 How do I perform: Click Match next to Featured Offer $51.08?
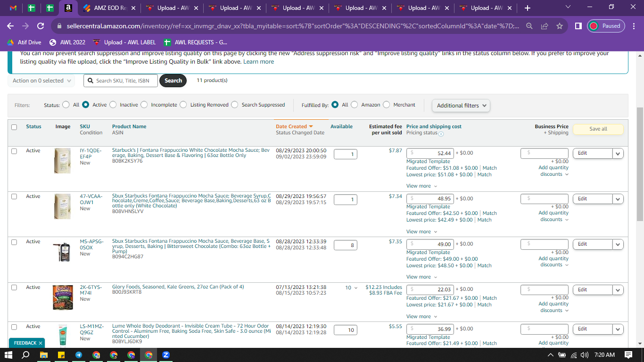tap(489, 168)
